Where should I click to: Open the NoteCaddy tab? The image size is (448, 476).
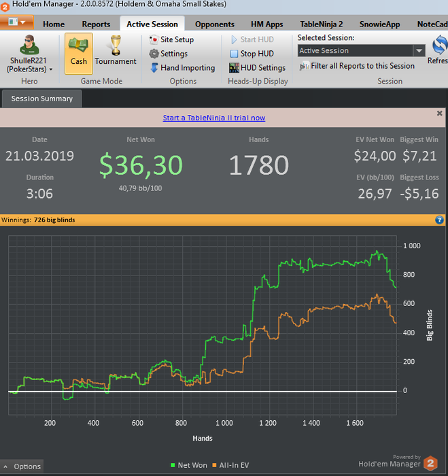click(432, 24)
